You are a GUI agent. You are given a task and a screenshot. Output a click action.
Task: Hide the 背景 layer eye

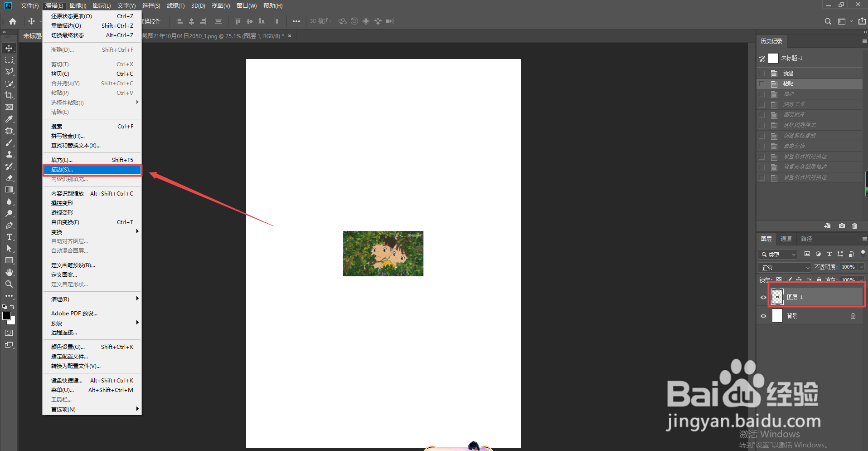point(763,316)
